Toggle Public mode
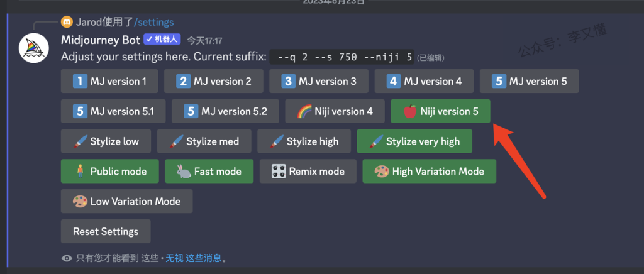 tap(109, 171)
